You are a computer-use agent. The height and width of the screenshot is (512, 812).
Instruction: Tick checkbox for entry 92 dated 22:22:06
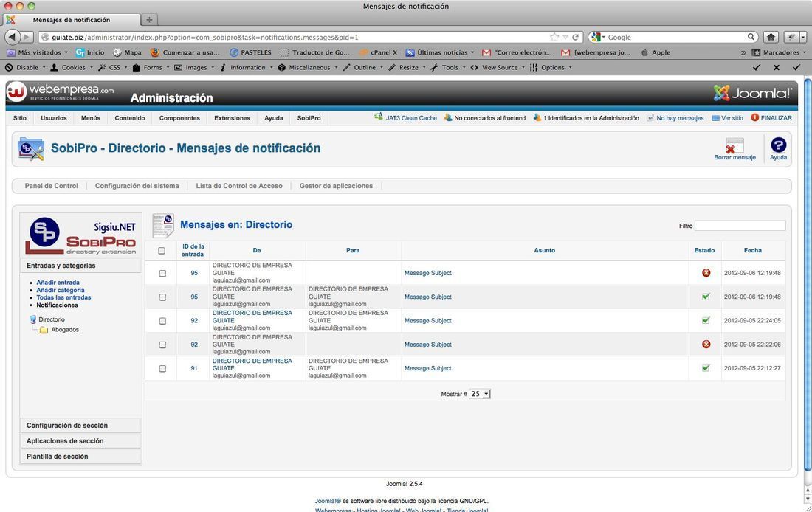(162, 345)
